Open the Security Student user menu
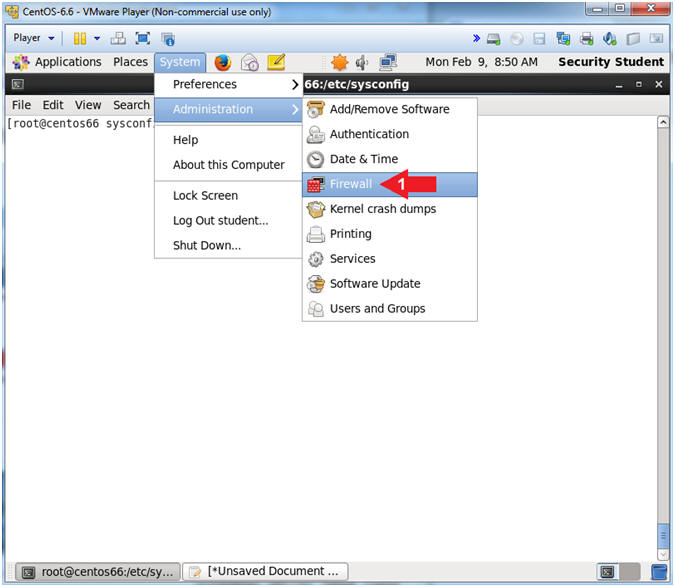The image size is (675, 587). tap(611, 62)
